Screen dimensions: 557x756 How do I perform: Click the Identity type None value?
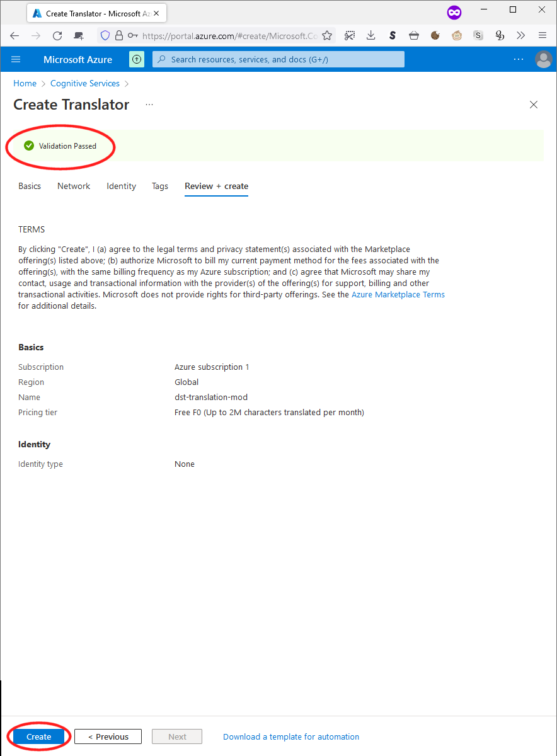[x=185, y=464]
